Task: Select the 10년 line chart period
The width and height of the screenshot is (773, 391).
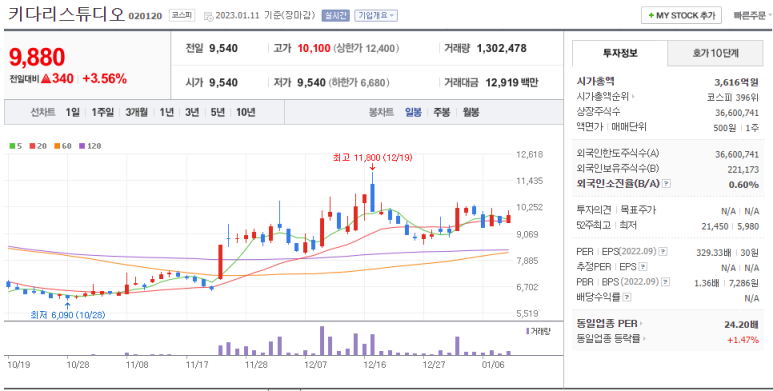Action: tap(246, 112)
